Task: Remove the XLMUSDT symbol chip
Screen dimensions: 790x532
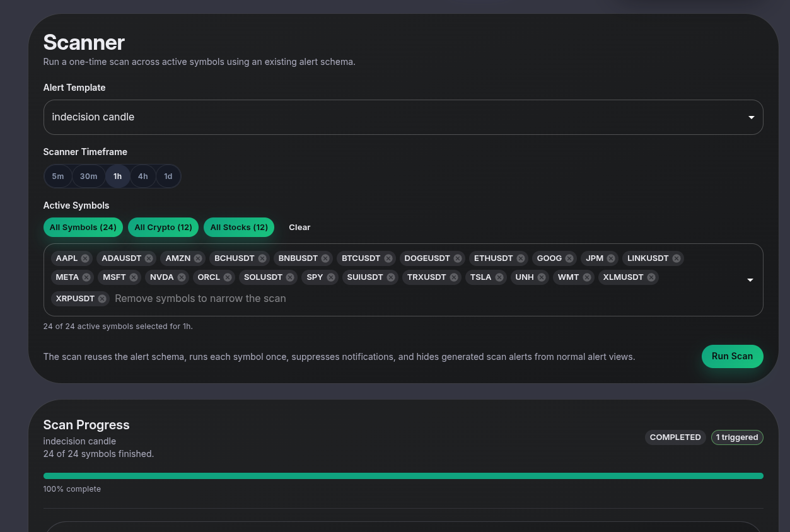Action: 651,277
